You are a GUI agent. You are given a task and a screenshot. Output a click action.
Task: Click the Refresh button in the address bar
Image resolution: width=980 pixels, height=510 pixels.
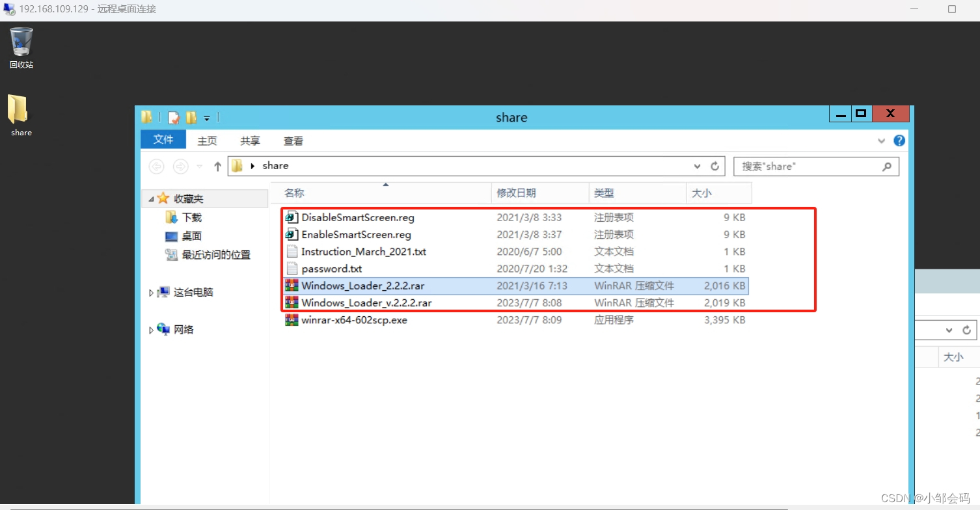[x=715, y=167]
